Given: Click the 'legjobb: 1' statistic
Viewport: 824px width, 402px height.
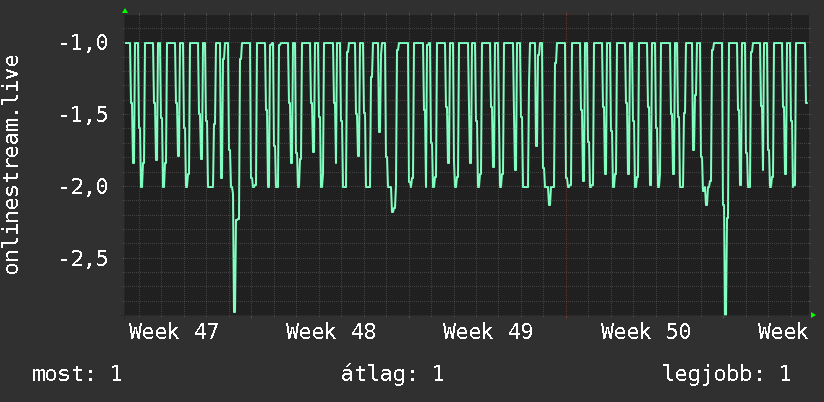Looking at the screenshot, I should tap(727, 374).
